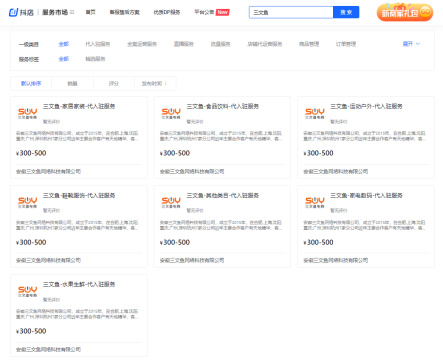Image resolution: width=443 pixels, height=362 pixels.
Task: Sort results by 默认排序
Action: pyautogui.click(x=31, y=84)
